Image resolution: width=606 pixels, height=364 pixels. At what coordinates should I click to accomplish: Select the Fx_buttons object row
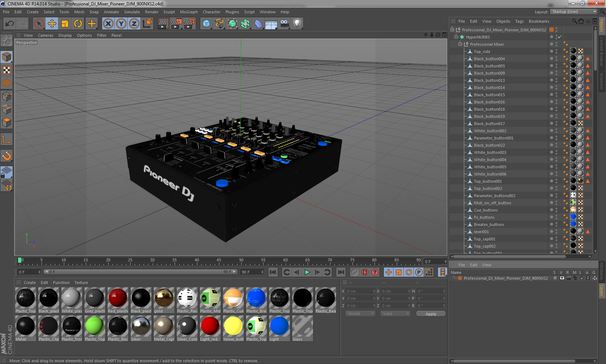point(484,217)
